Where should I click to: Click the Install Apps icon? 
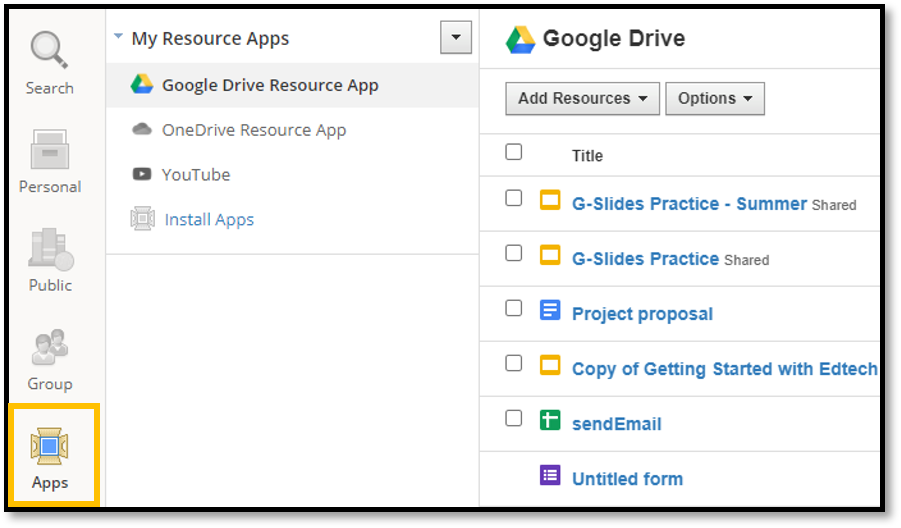click(142, 218)
